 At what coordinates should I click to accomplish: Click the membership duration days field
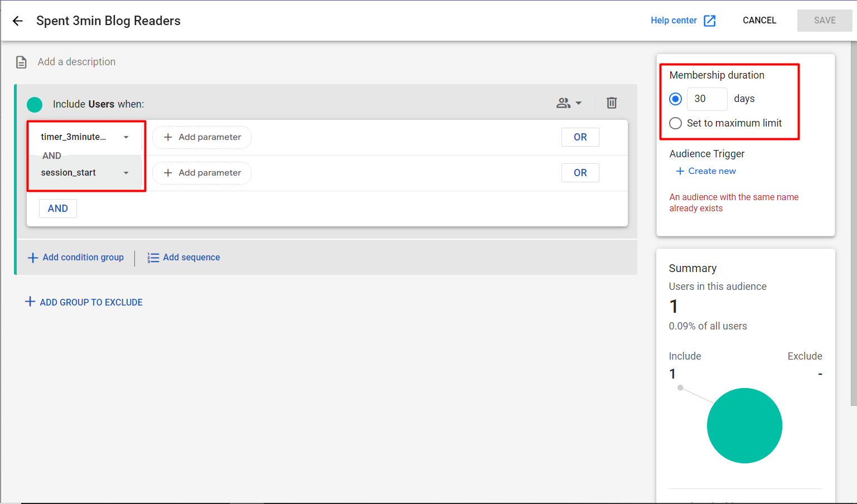(x=706, y=99)
